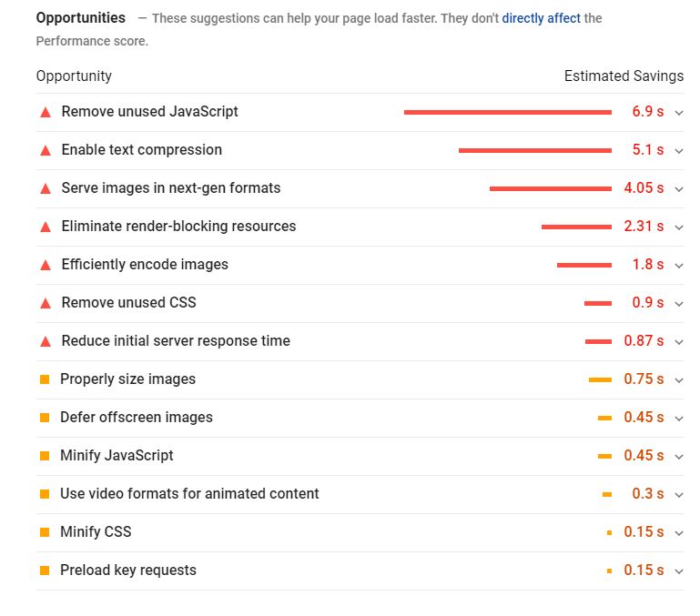This screenshot has height=616, width=700.
Task: Click red triangle icon beside Enable text compression
Action: click(x=45, y=150)
